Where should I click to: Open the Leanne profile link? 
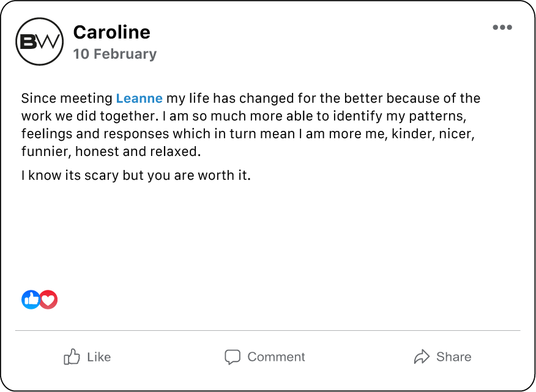(139, 98)
